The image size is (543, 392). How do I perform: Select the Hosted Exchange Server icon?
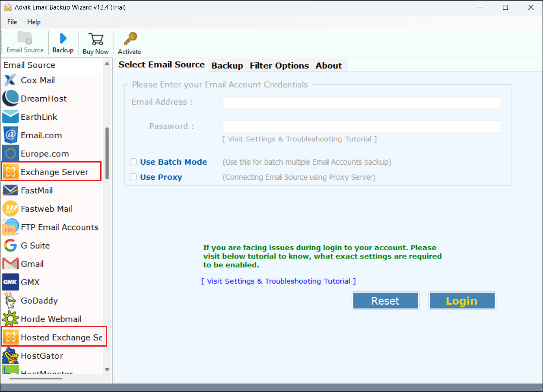click(10, 338)
